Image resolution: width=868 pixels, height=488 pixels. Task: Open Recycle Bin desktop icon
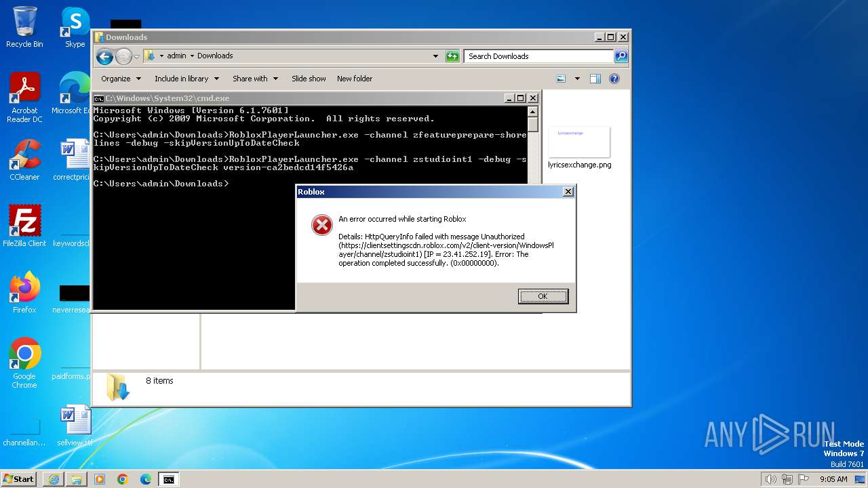(24, 27)
